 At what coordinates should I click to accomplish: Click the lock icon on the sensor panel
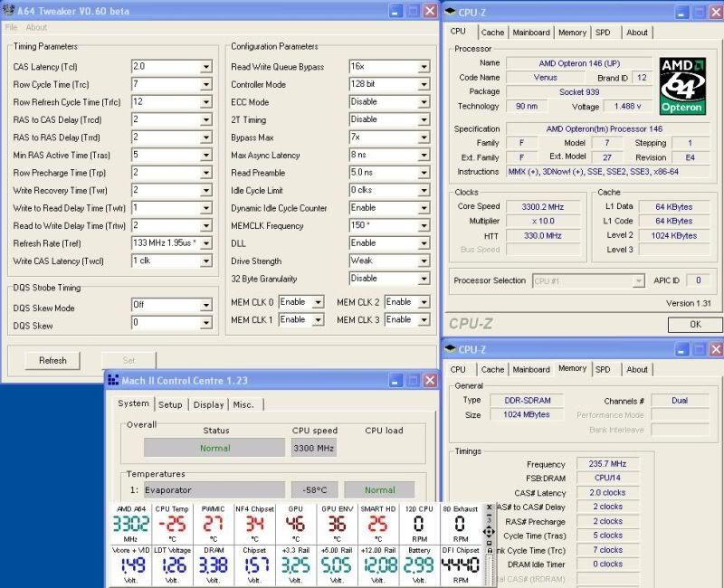(490, 550)
